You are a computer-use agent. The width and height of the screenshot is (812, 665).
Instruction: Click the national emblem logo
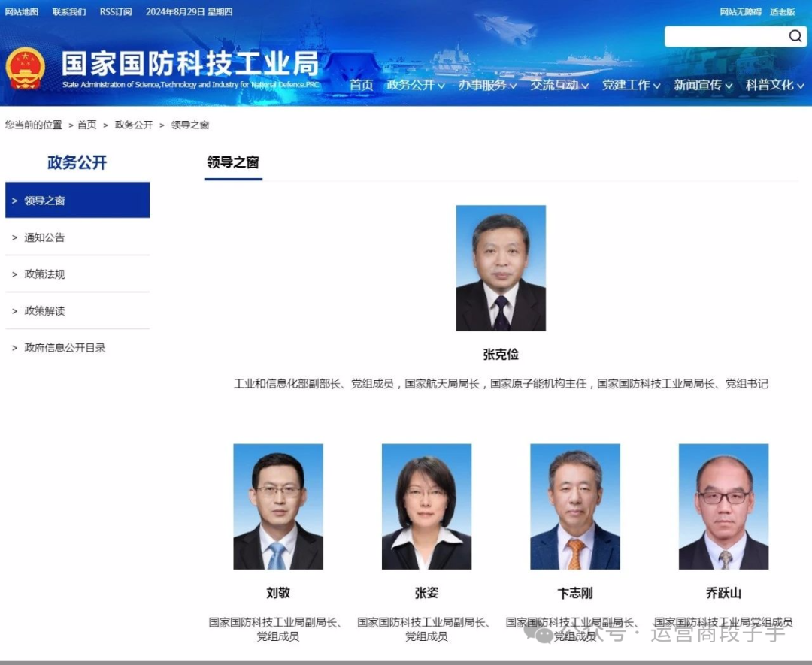pos(26,68)
